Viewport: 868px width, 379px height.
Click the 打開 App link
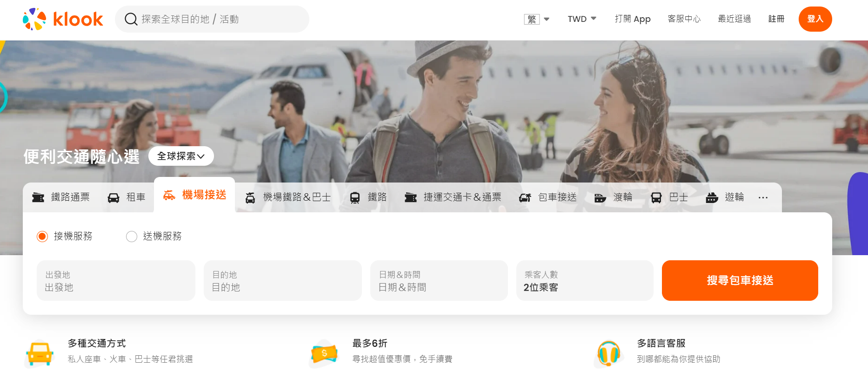[633, 19]
